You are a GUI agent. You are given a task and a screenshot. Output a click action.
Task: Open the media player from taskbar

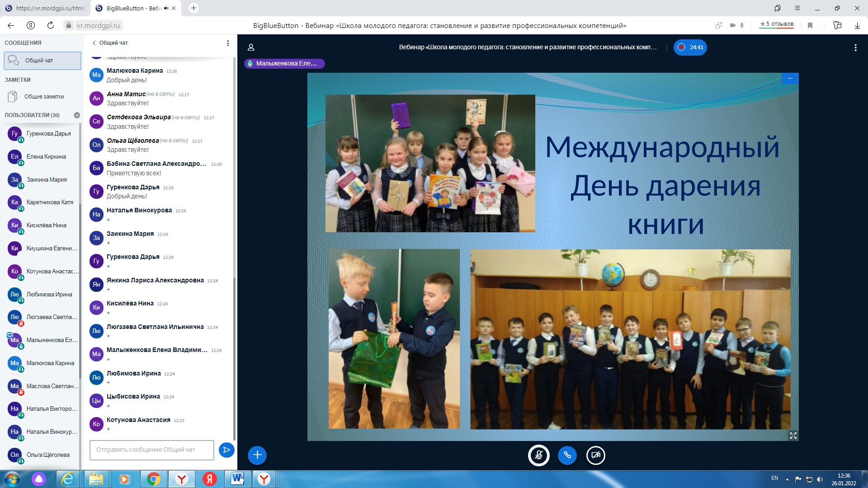(125, 479)
